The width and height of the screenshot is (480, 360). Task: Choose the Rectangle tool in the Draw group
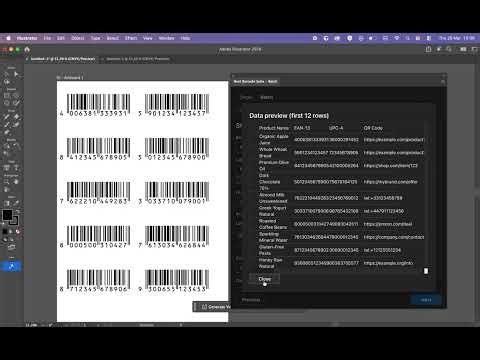(7, 96)
